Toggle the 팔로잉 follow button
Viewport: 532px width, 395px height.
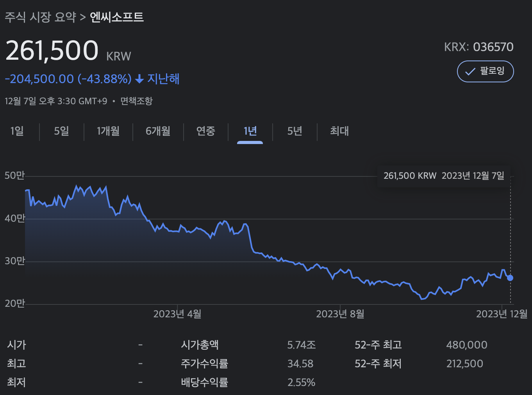pos(485,71)
